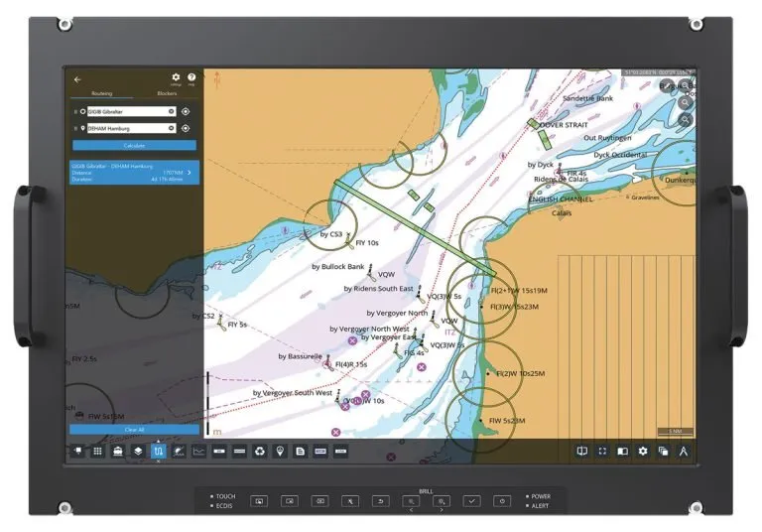The image size is (762, 532).
Task: Click the 'by CS3' buoy label
Action: point(331,234)
